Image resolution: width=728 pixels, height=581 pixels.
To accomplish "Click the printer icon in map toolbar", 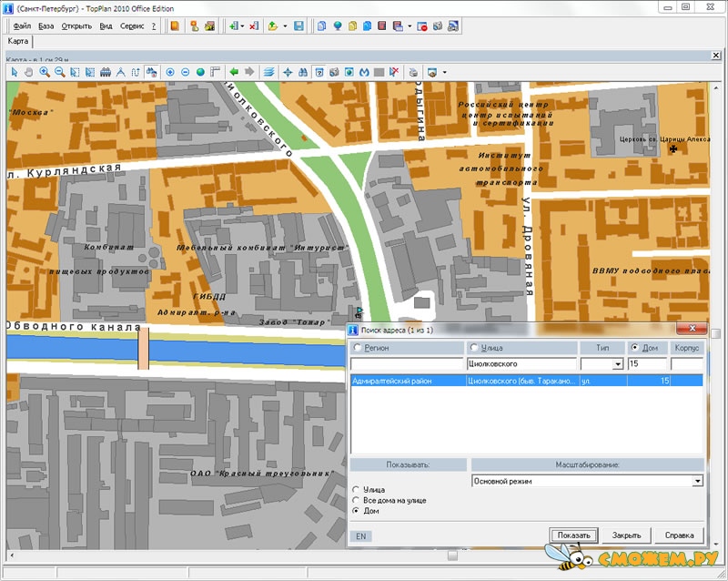I will (413, 72).
